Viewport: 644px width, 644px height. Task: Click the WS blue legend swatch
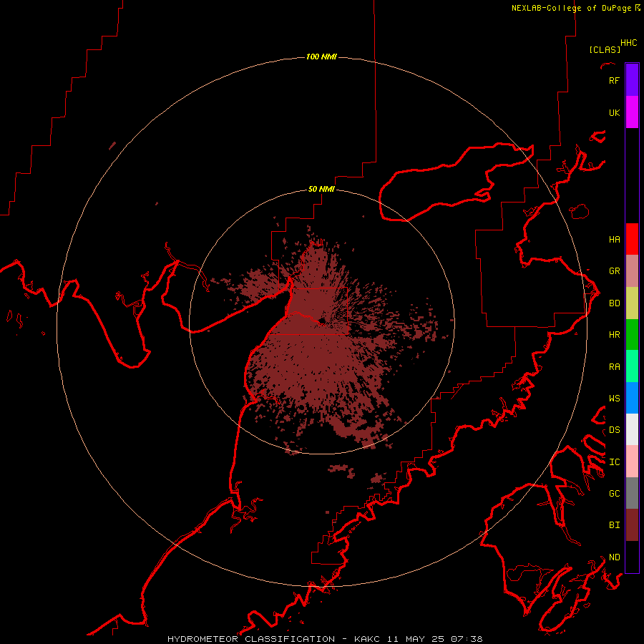pos(632,398)
